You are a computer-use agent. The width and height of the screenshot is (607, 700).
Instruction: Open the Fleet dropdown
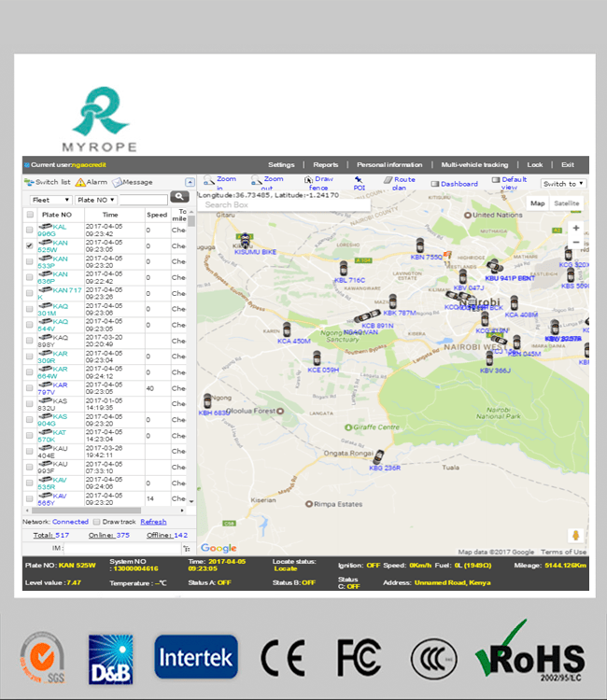50,200
